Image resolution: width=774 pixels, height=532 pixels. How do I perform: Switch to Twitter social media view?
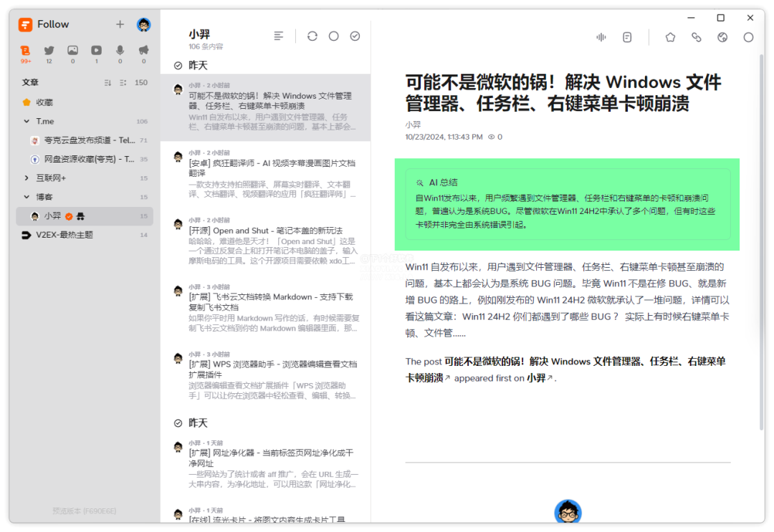tap(49, 54)
